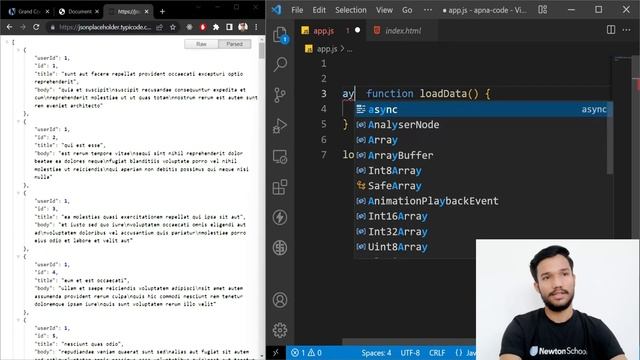The width and height of the screenshot is (640, 360).
Task: Open the circular globe-like activity bar icon
Action: coord(280,248)
